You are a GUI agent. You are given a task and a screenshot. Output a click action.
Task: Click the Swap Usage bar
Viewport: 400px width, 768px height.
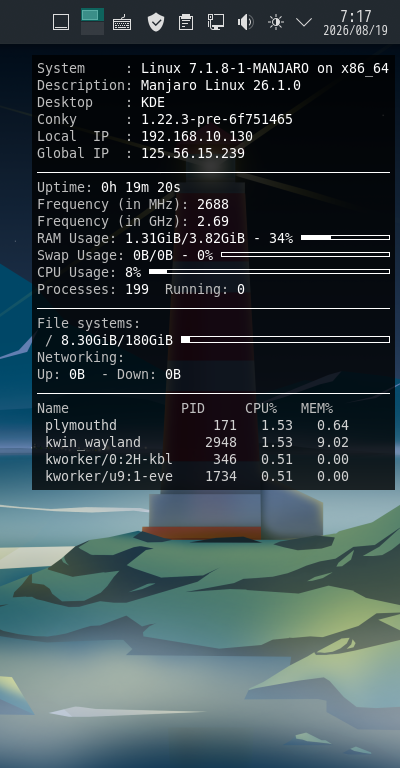click(x=306, y=255)
